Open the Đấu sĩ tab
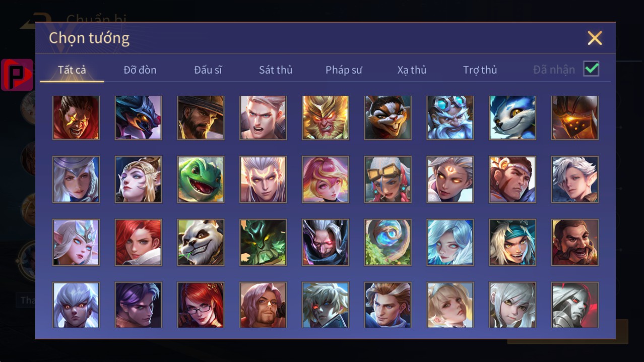The image size is (644, 362). pyautogui.click(x=208, y=70)
